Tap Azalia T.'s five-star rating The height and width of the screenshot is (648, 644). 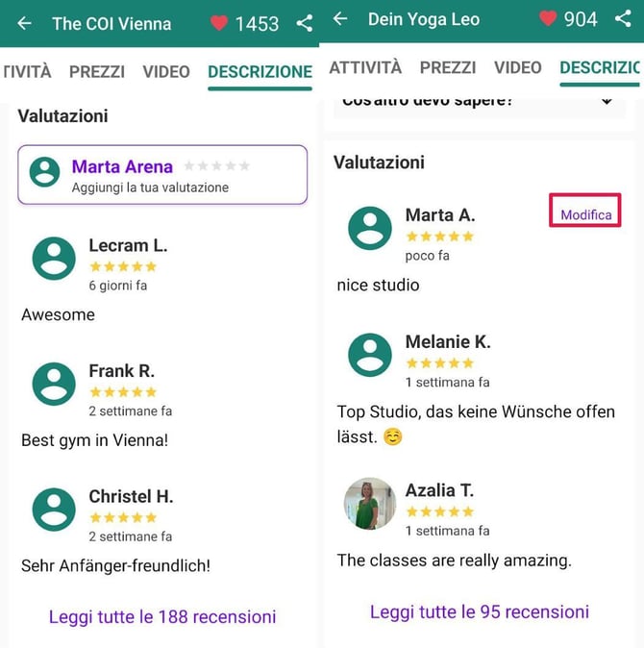coord(439,511)
